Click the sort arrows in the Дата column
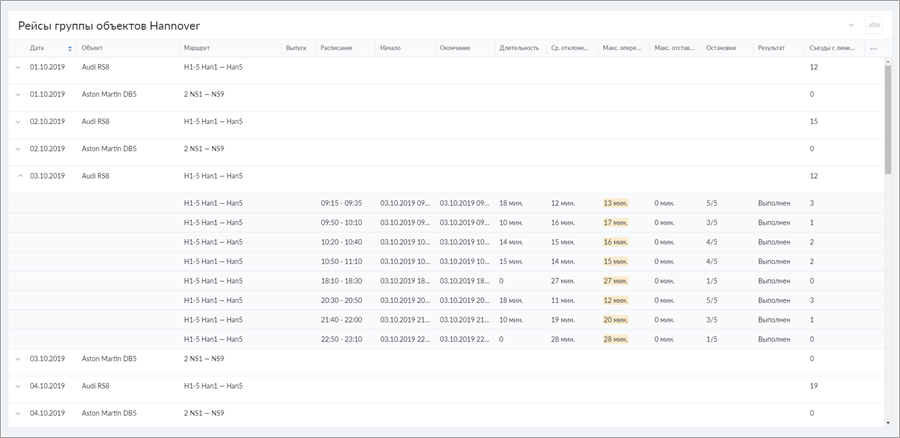The width and height of the screenshot is (900, 438). click(70, 48)
